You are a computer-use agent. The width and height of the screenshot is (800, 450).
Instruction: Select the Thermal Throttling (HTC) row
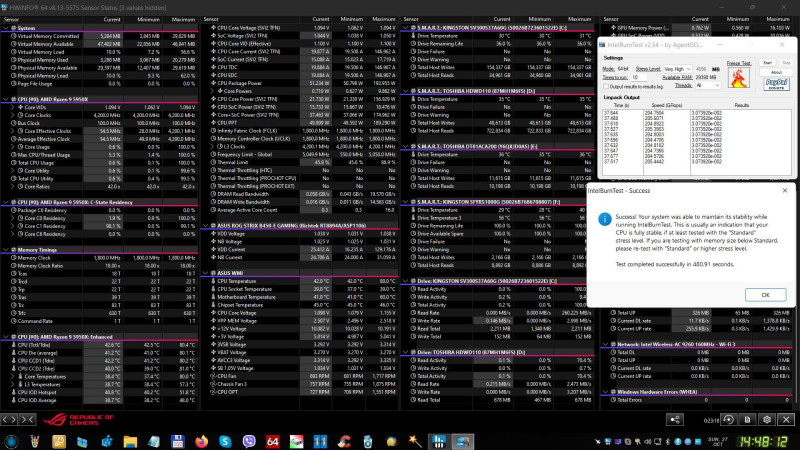[299, 170]
